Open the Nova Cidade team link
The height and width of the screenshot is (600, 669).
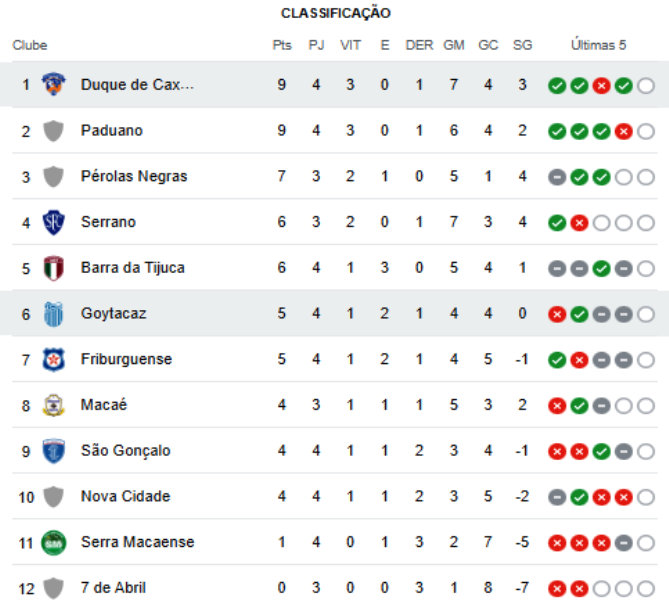(x=125, y=496)
